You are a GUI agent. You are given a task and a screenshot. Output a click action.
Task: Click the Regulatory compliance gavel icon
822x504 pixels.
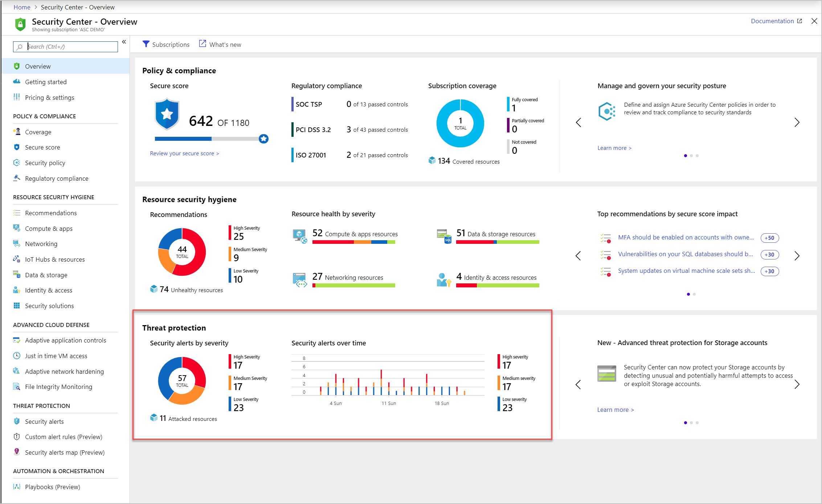pyautogui.click(x=17, y=178)
